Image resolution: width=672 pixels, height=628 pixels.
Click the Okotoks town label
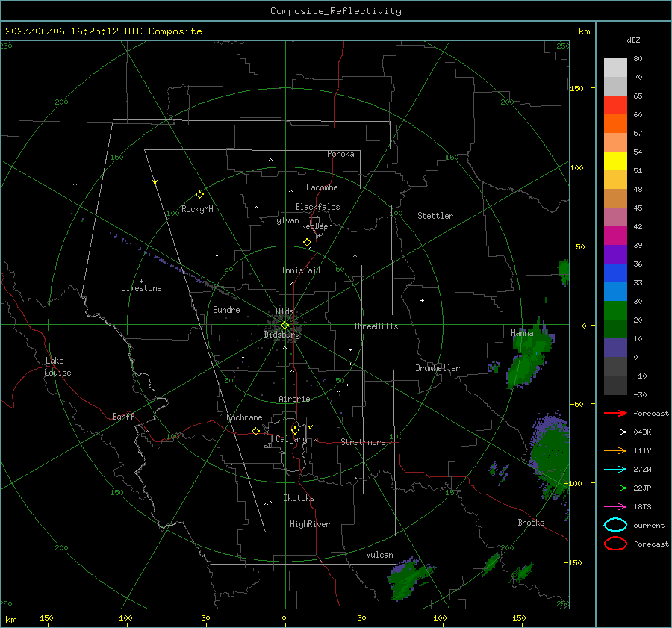(x=299, y=498)
